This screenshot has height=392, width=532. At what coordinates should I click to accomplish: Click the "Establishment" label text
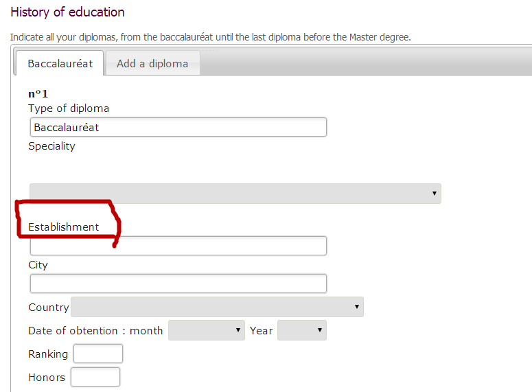(63, 227)
